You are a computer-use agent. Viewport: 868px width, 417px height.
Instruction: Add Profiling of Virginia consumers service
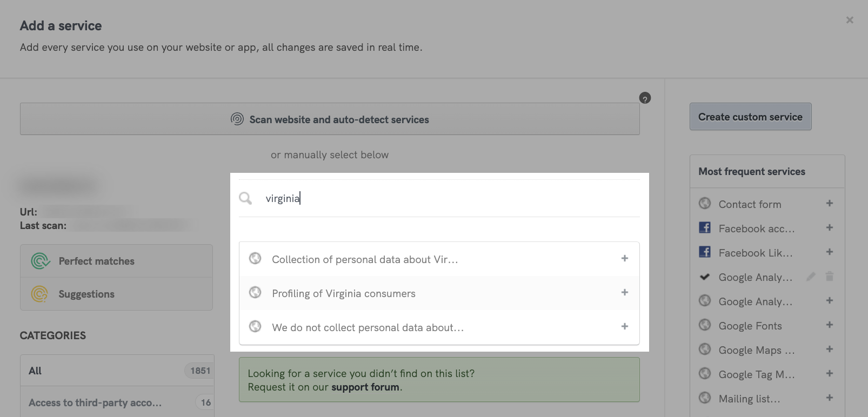tap(624, 292)
